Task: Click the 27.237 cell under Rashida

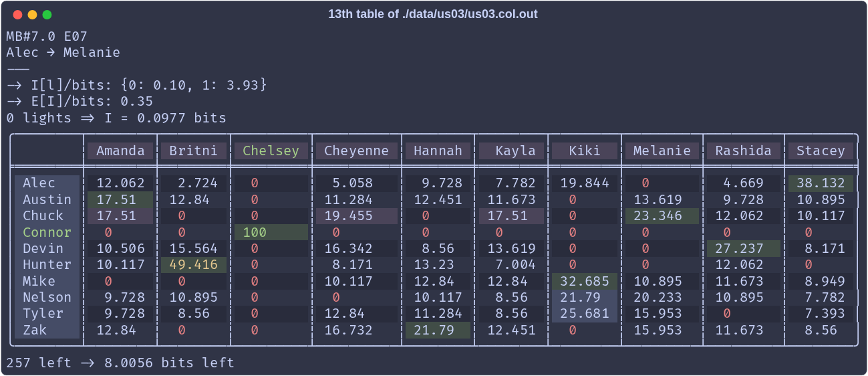Action: point(744,248)
